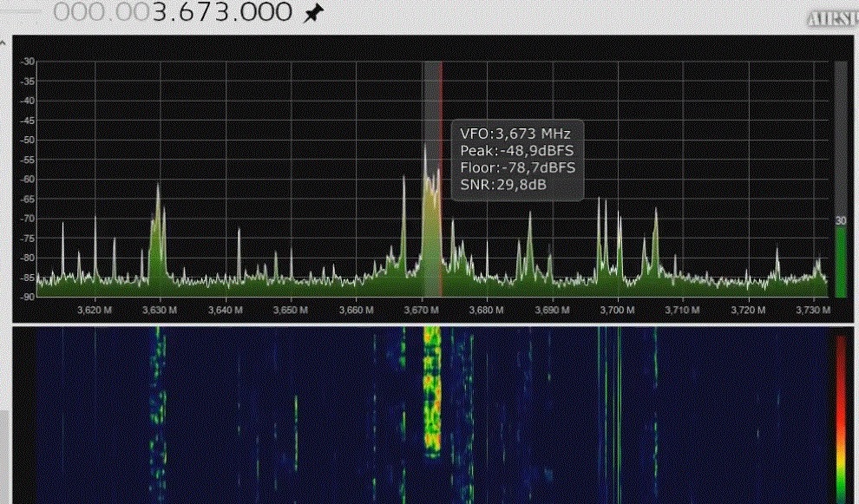Click the "3,730 M" frequency axis label
Screen dimensions: 859x504
(x=814, y=310)
